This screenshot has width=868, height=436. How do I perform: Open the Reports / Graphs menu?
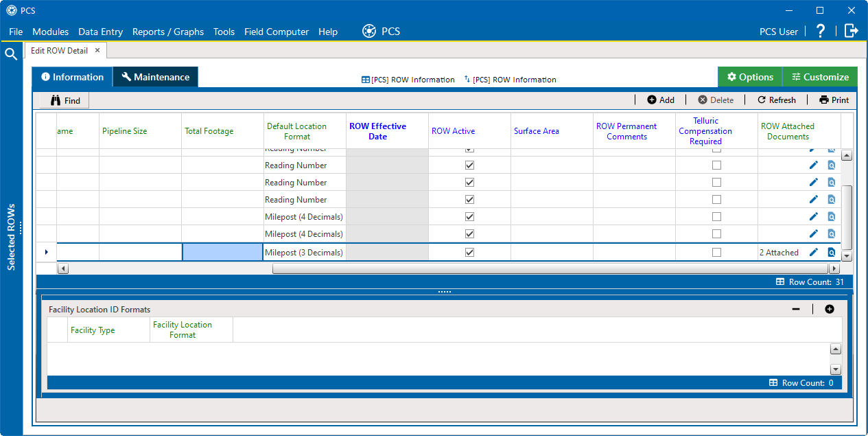click(x=168, y=32)
